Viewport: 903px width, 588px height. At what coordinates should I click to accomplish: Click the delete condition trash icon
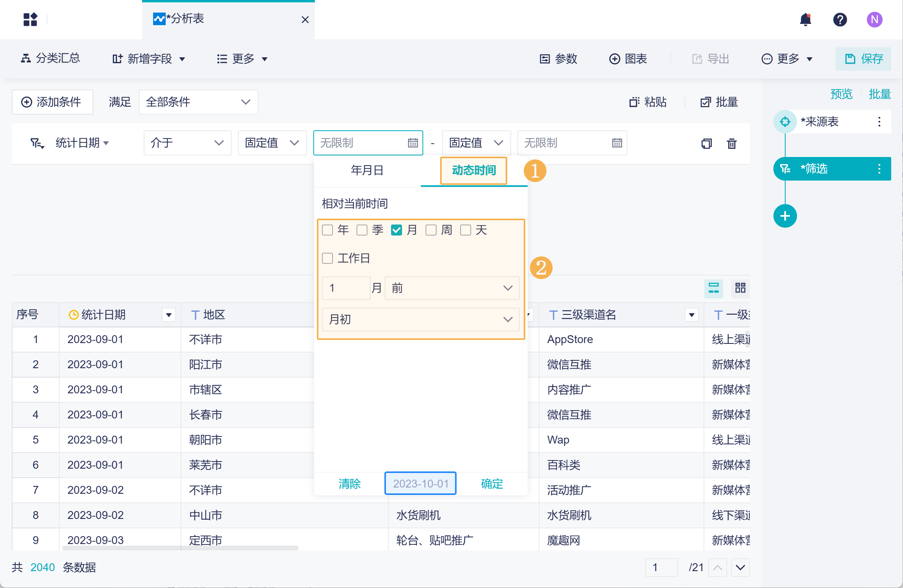coord(731,144)
